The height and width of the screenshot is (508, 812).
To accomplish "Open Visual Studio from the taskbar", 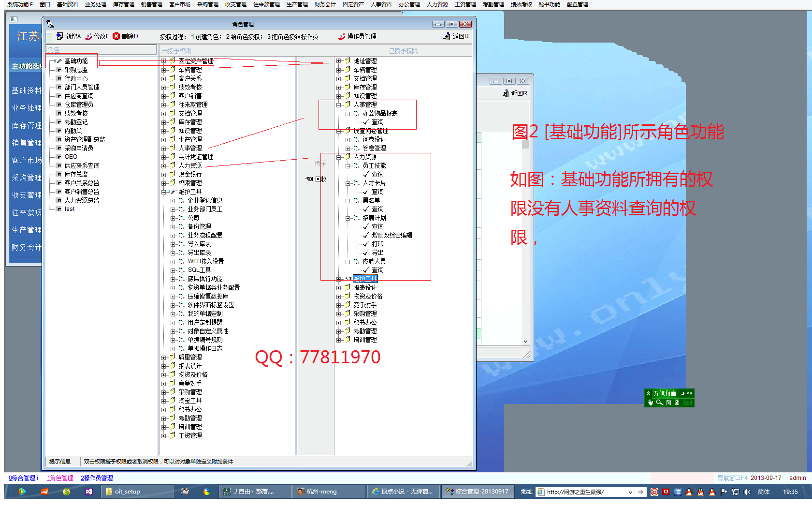I will [89, 492].
